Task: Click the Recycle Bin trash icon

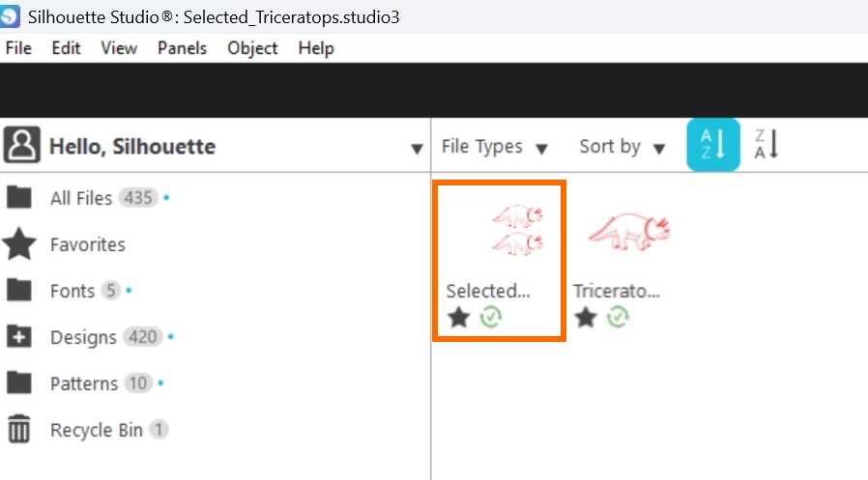Action: click(19, 430)
